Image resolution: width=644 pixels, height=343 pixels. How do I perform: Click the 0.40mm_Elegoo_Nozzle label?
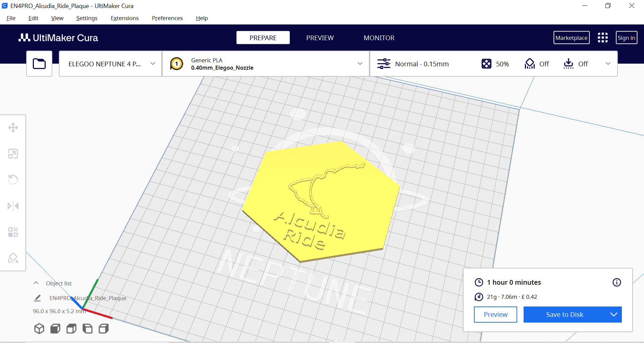[222, 68]
